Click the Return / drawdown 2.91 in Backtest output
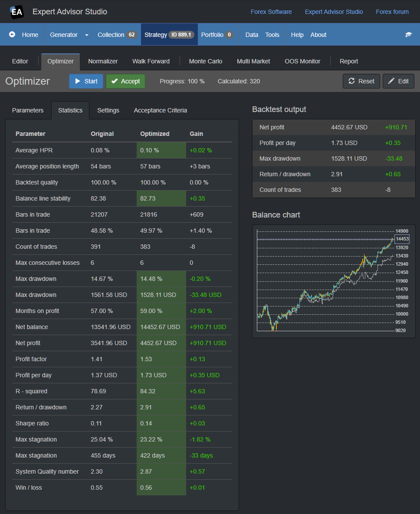 [337, 174]
